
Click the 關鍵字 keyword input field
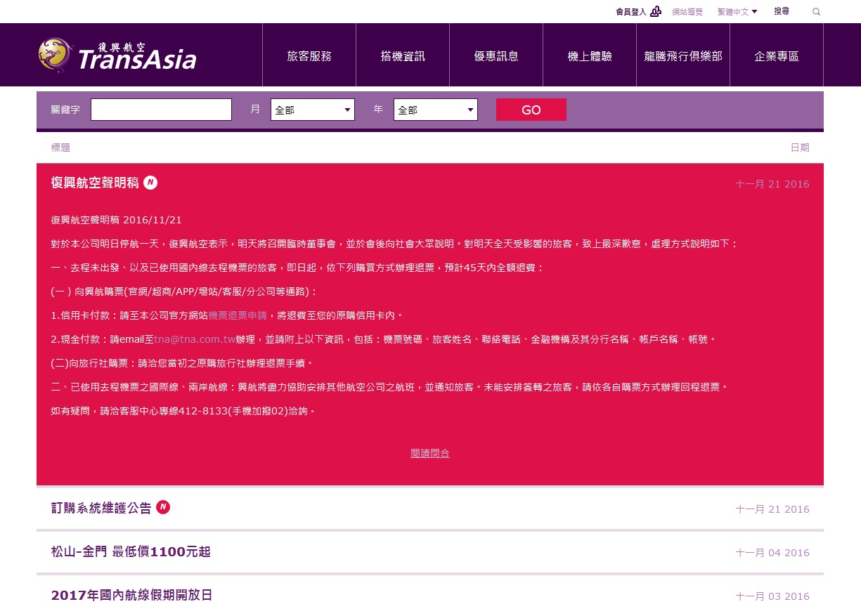pos(161,110)
